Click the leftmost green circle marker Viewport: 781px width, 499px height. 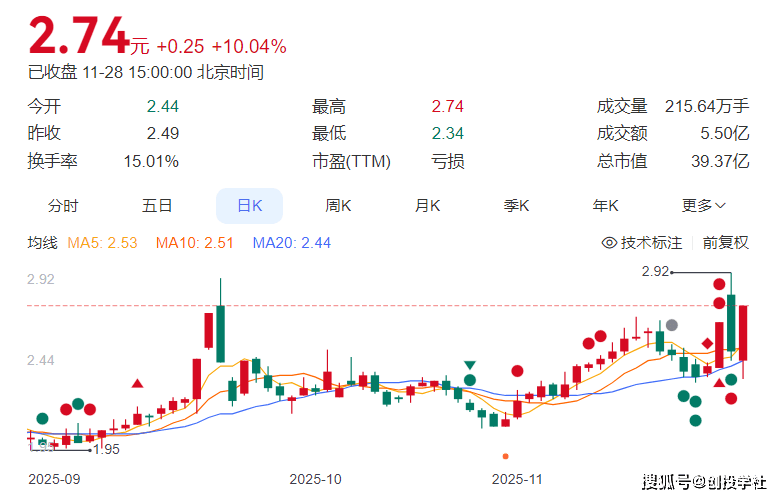coord(42,418)
